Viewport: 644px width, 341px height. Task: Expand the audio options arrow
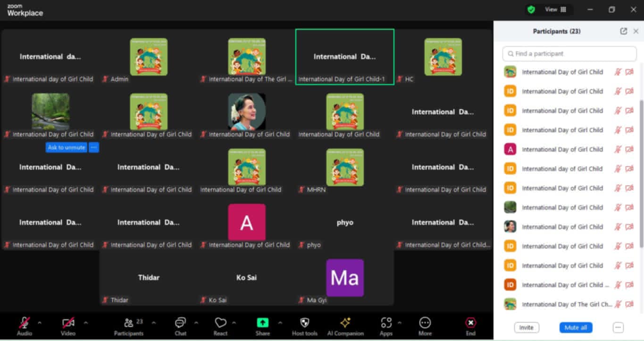click(40, 323)
